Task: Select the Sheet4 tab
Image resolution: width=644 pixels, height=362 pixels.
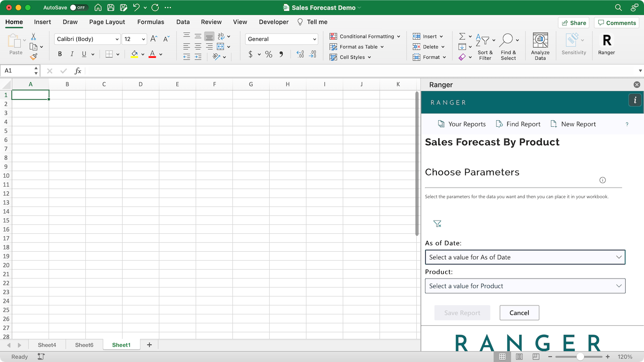Action: 47,345
